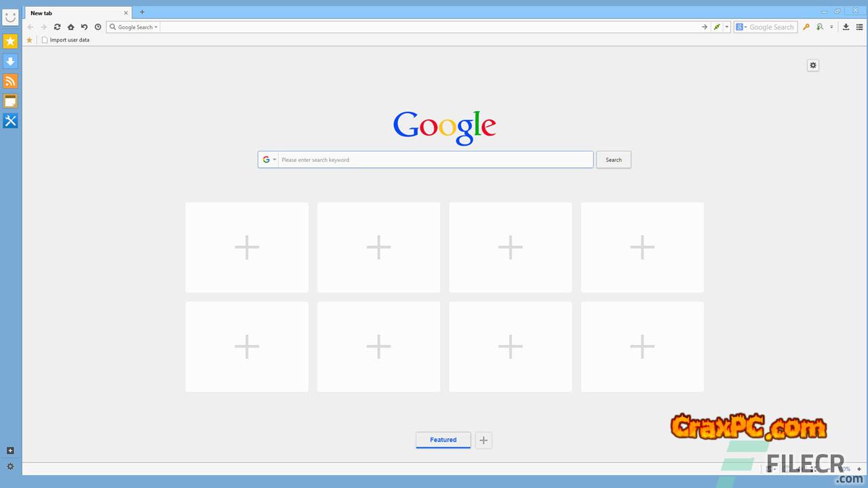868x488 pixels.
Task: Click the go arrow in the address bar
Action: coord(705,27)
